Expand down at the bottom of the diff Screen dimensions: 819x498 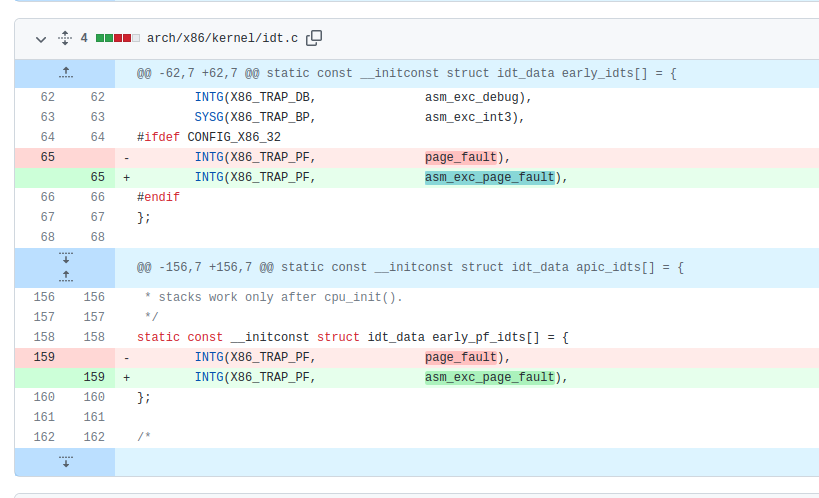[65, 461]
